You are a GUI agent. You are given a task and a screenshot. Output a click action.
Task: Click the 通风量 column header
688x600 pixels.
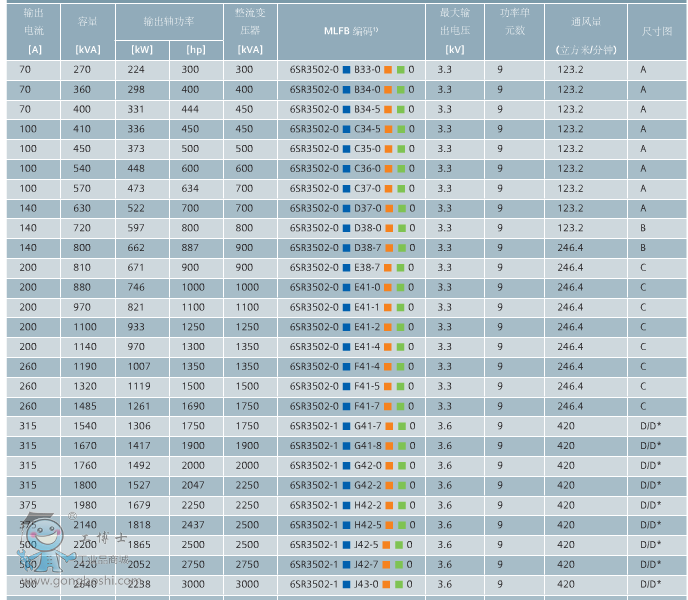[x=586, y=32]
